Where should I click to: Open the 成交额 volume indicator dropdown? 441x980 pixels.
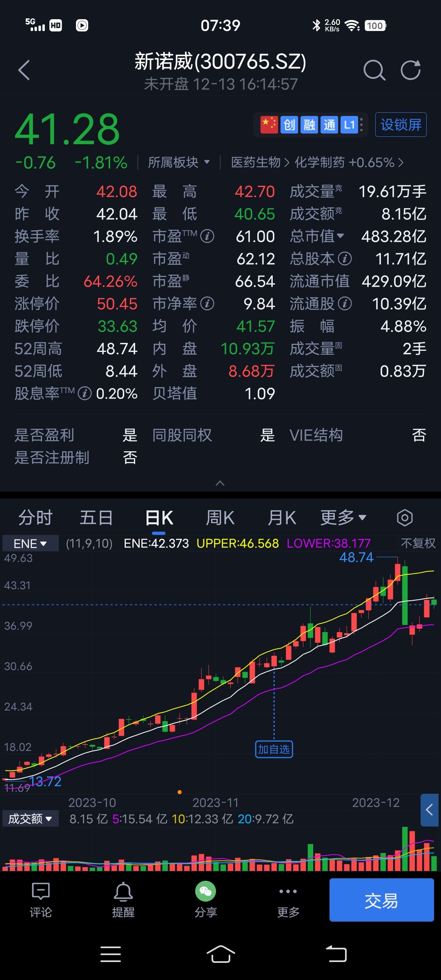coord(30,819)
